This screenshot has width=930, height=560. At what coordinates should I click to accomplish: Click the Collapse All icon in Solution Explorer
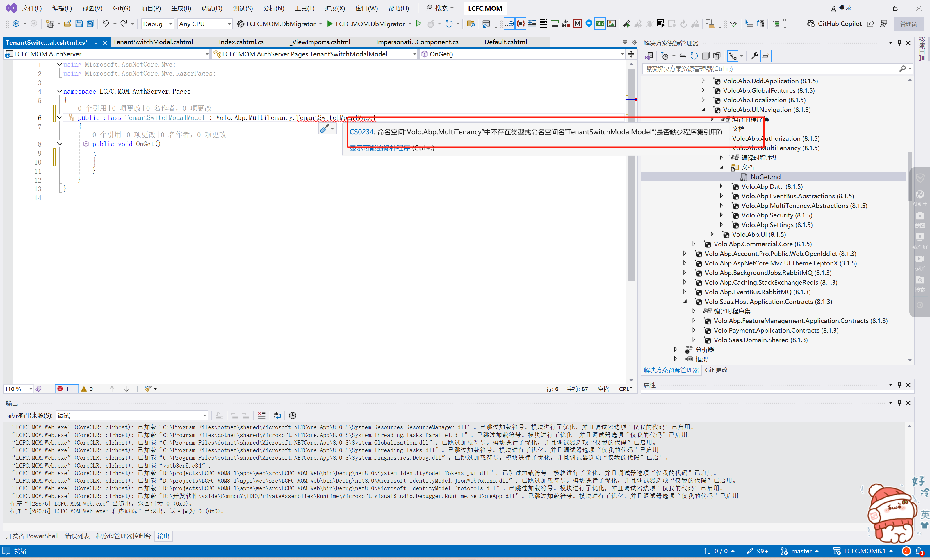pyautogui.click(x=705, y=56)
